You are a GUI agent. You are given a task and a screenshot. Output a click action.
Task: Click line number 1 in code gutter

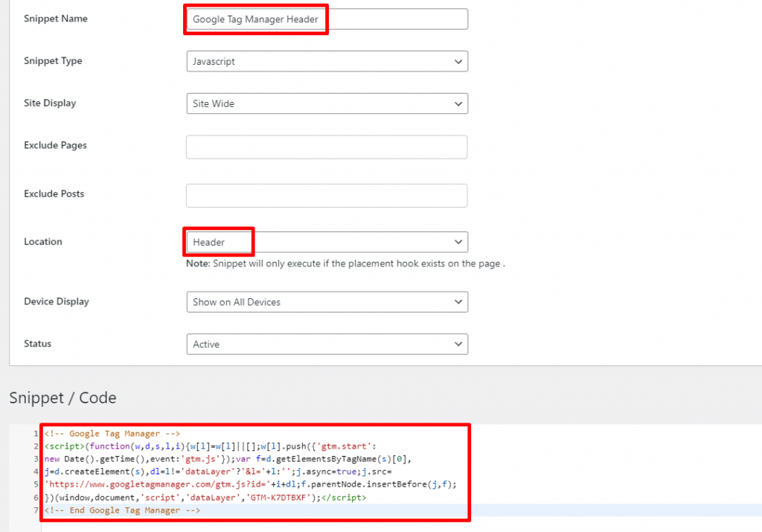click(x=36, y=433)
